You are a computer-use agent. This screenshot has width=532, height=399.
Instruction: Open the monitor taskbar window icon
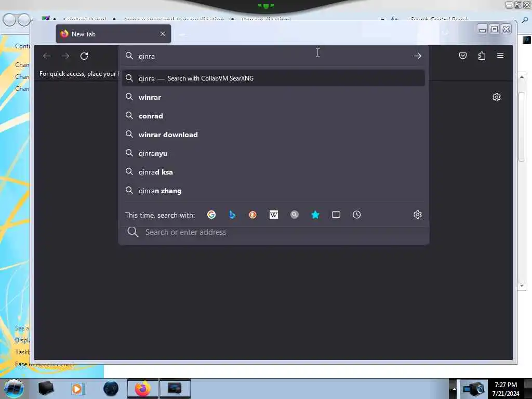(175, 389)
